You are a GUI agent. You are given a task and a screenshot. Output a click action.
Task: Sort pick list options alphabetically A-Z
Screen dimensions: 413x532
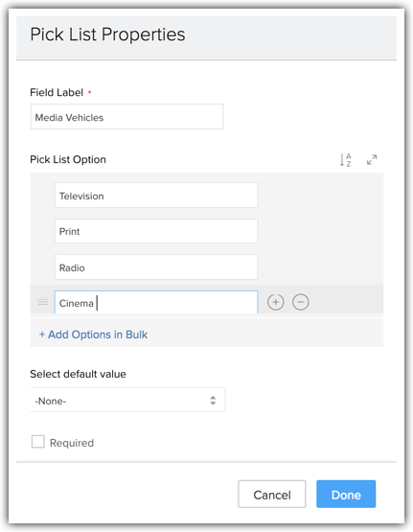pyautogui.click(x=346, y=160)
